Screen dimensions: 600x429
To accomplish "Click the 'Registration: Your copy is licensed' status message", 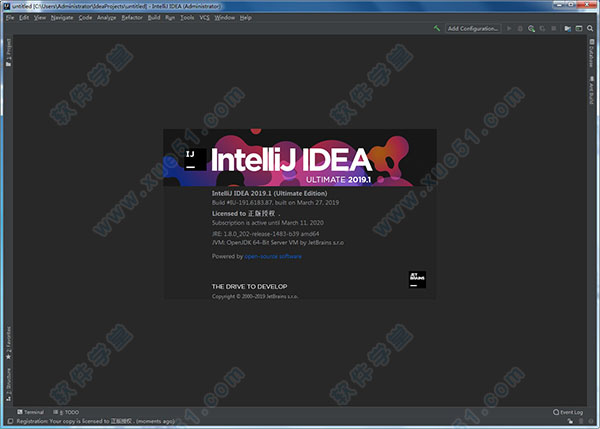I will (96, 421).
